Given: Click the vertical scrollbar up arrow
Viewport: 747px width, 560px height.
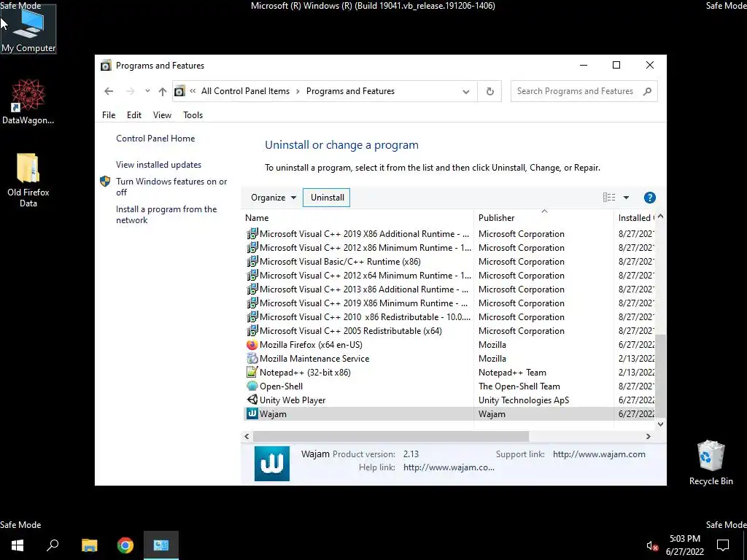Looking at the screenshot, I should point(660,217).
